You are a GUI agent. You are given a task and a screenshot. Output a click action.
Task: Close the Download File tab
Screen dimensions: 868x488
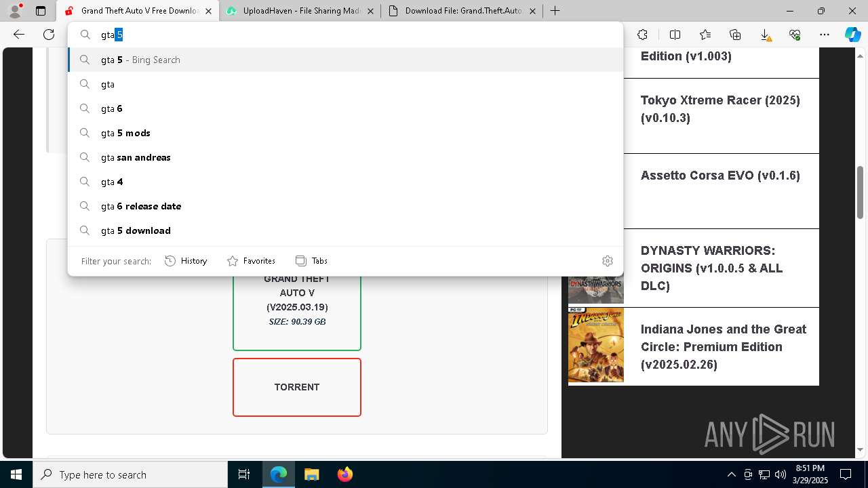click(x=532, y=11)
